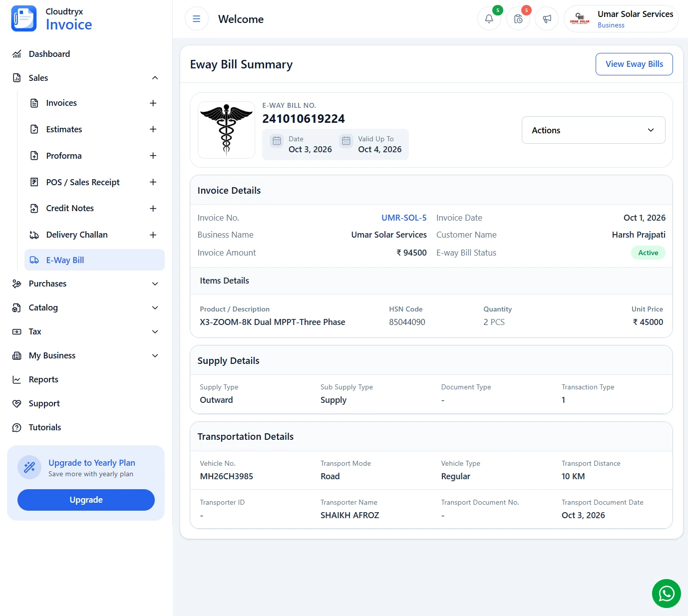Screen dimensions: 688x616
Task: Open the clipboard history icon with red badge
Action: [518, 19]
